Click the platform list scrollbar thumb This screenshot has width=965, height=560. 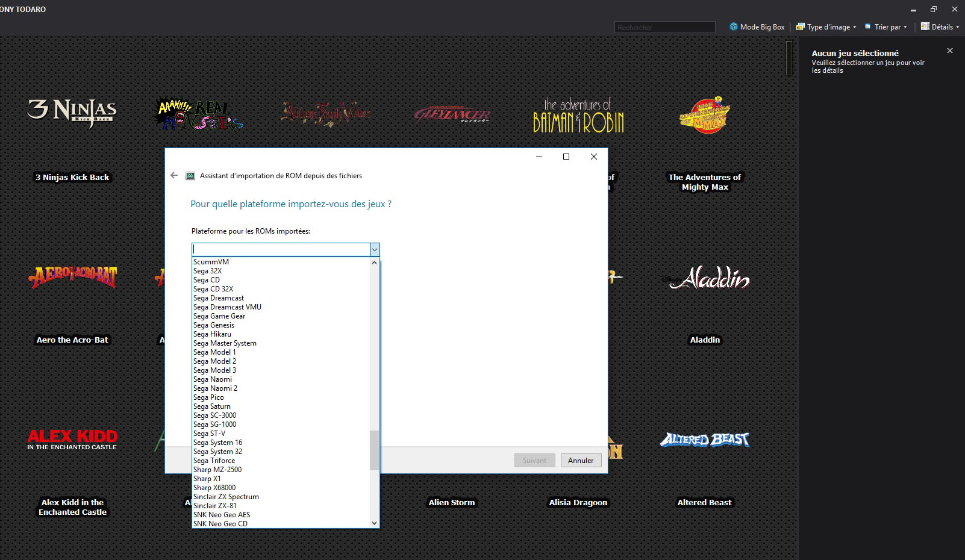[375, 450]
